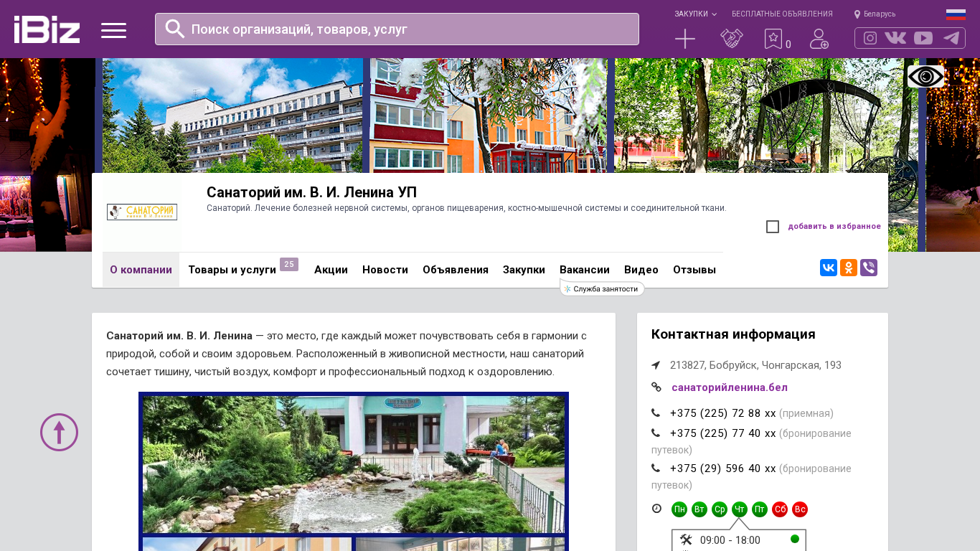This screenshot has width=980, height=551.
Task: Select Tuesday (Вт) in the schedule
Action: click(699, 509)
